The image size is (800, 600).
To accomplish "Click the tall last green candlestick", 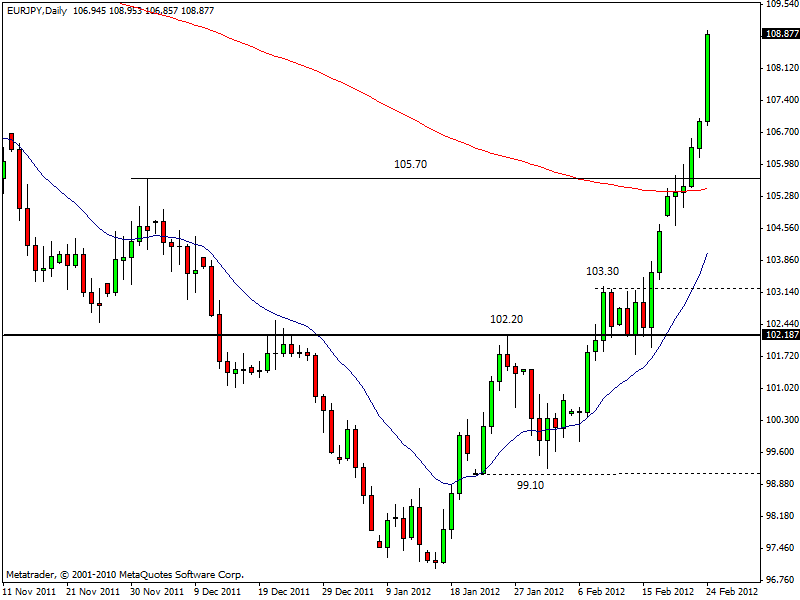I will coord(707,78).
